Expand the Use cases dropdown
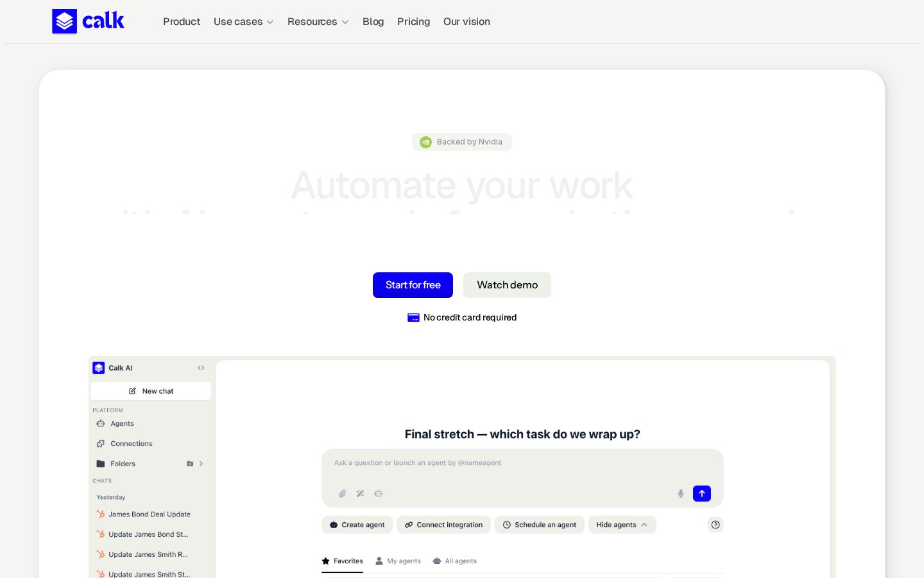Viewport: 924px width, 578px height. [x=244, y=22]
